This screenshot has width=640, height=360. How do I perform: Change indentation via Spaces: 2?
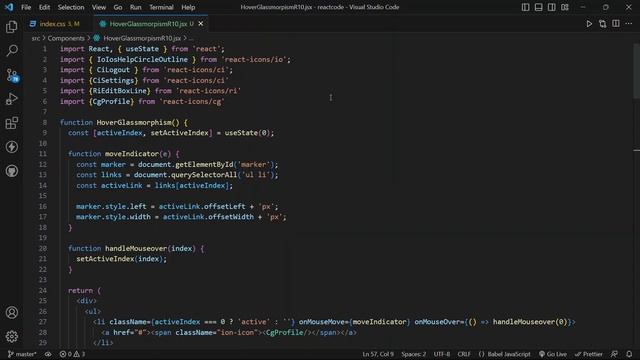[x=413, y=354]
